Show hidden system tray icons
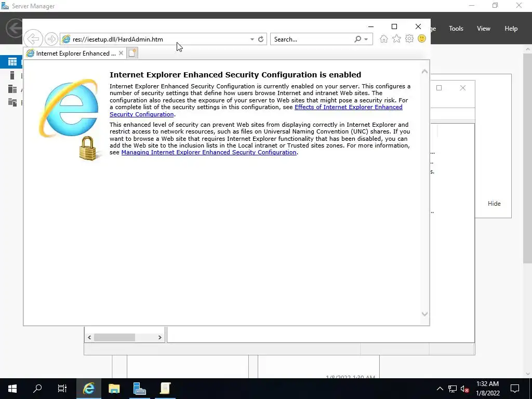 pyautogui.click(x=440, y=389)
